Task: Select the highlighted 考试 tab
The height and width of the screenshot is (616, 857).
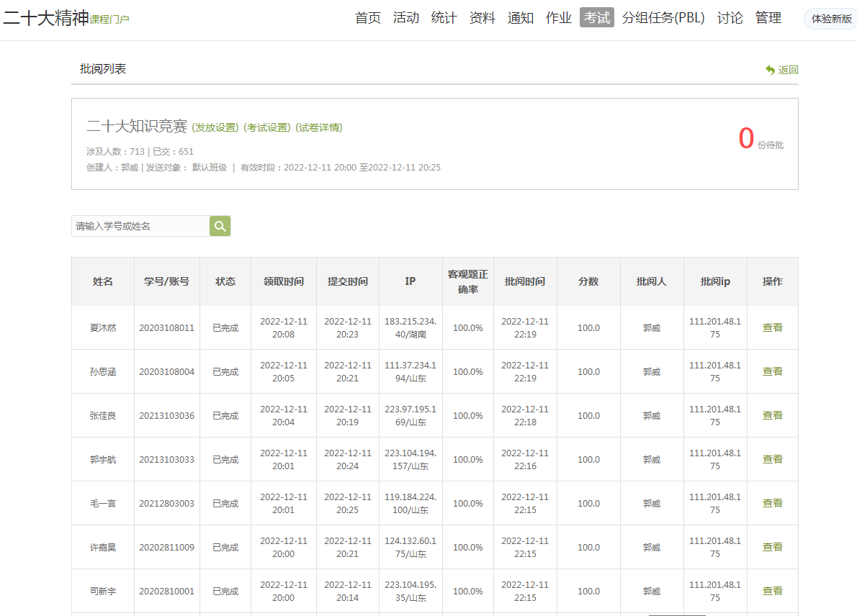Action: pos(596,18)
